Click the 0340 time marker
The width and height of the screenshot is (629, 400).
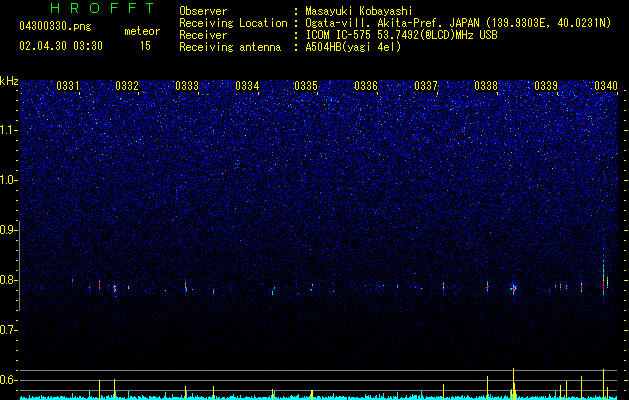606,85
